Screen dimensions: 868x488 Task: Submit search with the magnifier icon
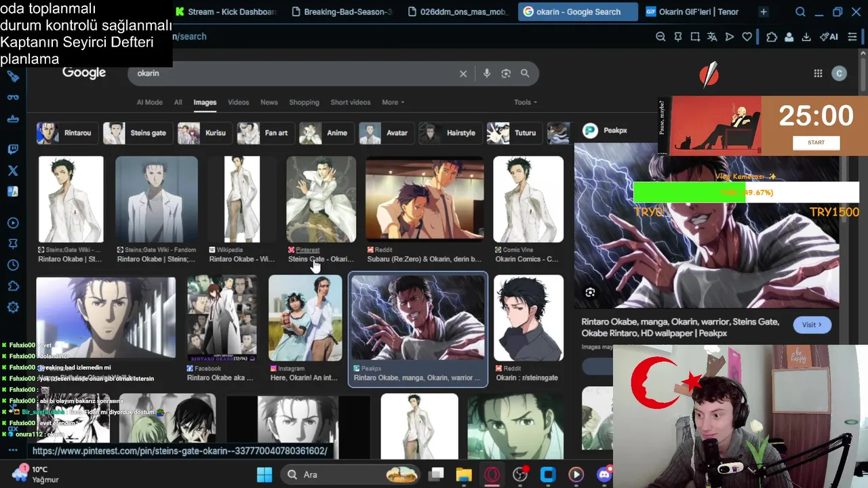click(x=525, y=73)
